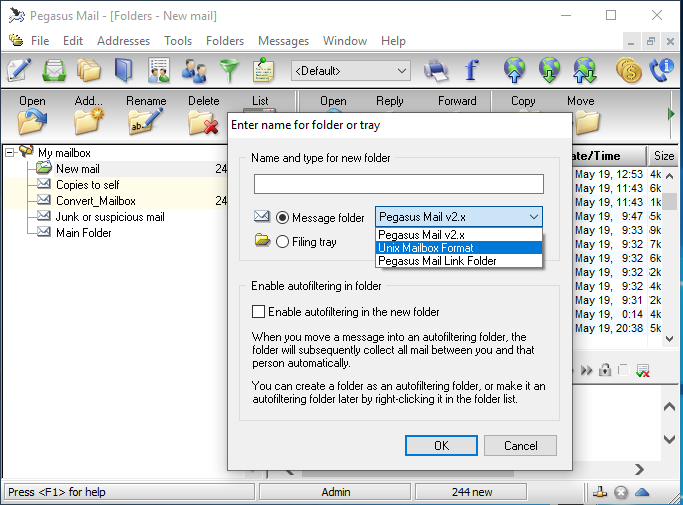This screenshot has height=505, width=683.
Task: Open the address books icon
Action: (x=124, y=70)
